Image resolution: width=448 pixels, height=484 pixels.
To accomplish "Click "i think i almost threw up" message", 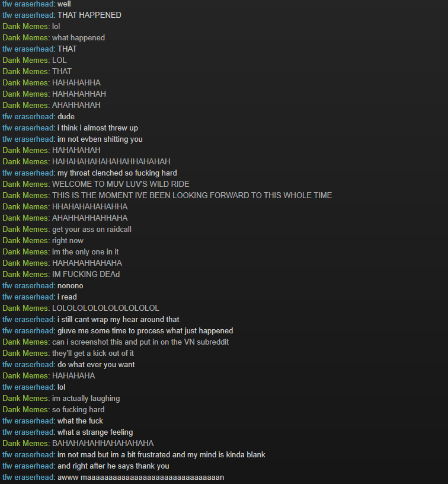I will point(98,128).
